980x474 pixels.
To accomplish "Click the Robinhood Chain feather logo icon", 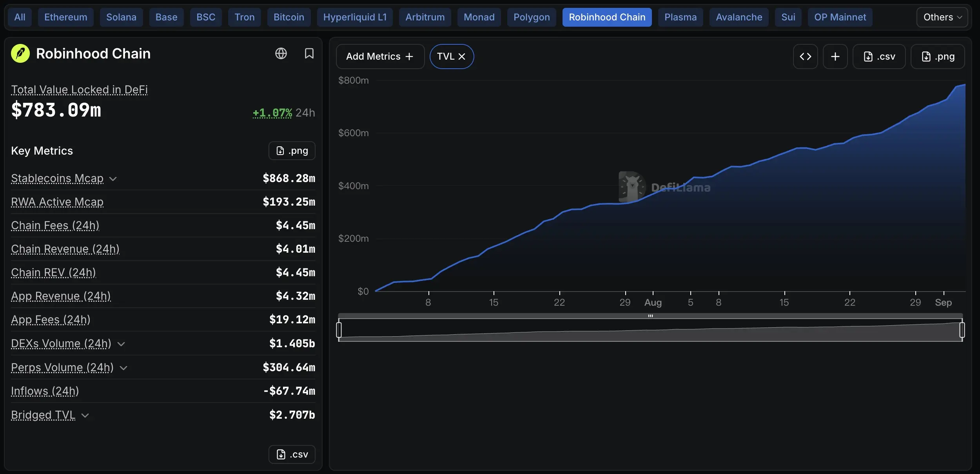I will 20,53.
